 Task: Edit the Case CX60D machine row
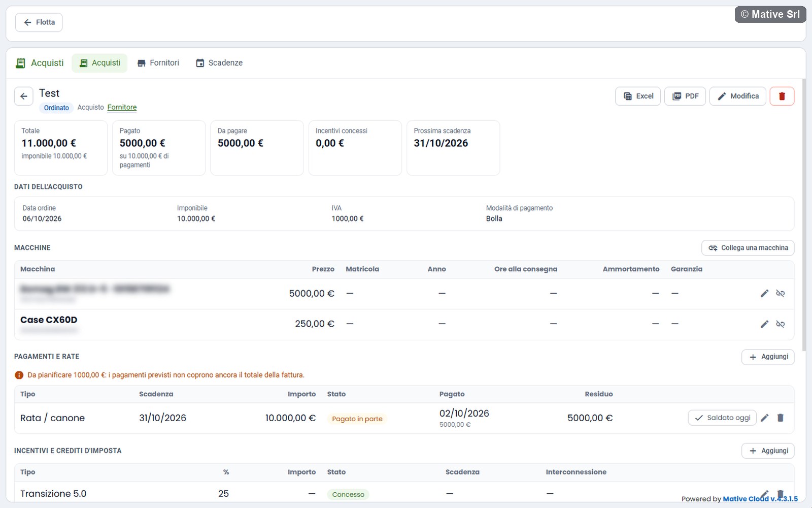coord(764,324)
